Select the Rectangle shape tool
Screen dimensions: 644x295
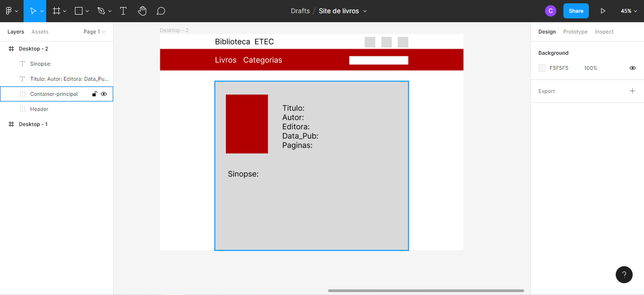(x=78, y=11)
